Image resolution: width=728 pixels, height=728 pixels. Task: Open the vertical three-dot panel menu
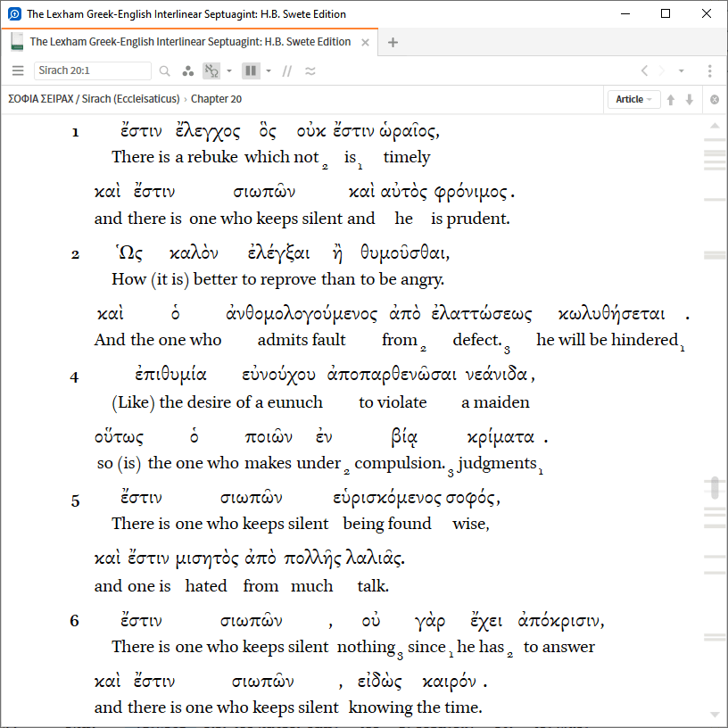709,71
